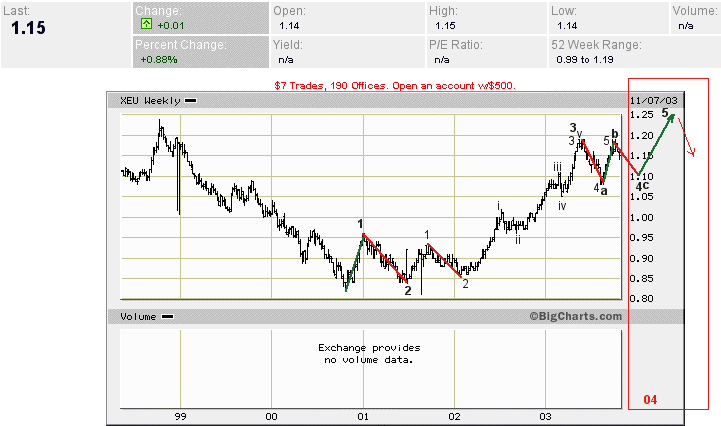Click the green up-arrow change icon

[146, 24]
